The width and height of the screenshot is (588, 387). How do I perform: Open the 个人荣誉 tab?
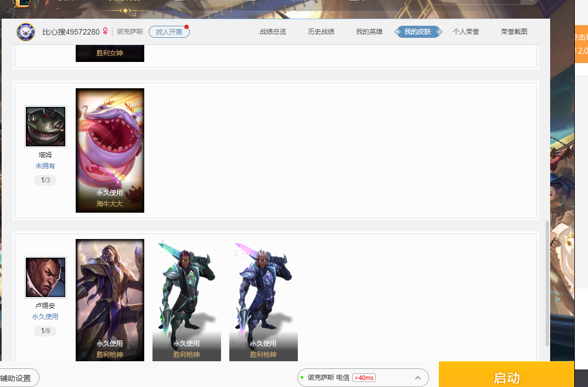click(466, 32)
